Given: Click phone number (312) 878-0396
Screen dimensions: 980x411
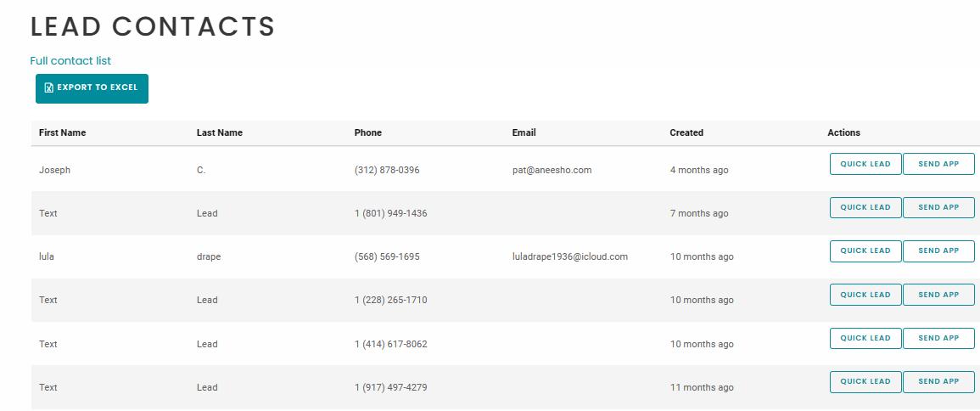Looking at the screenshot, I should (386, 170).
